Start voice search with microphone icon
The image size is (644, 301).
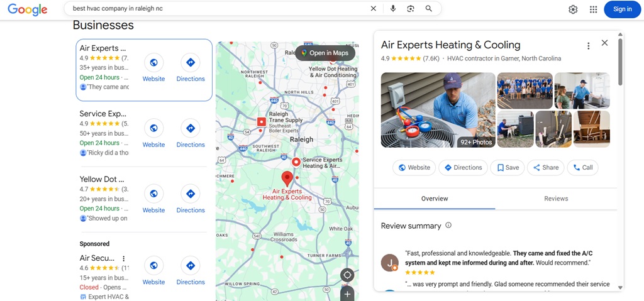coord(393,9)
